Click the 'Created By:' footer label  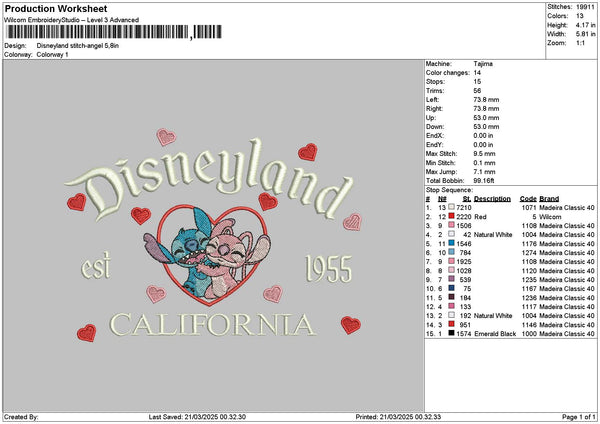[x=21, y=417]
